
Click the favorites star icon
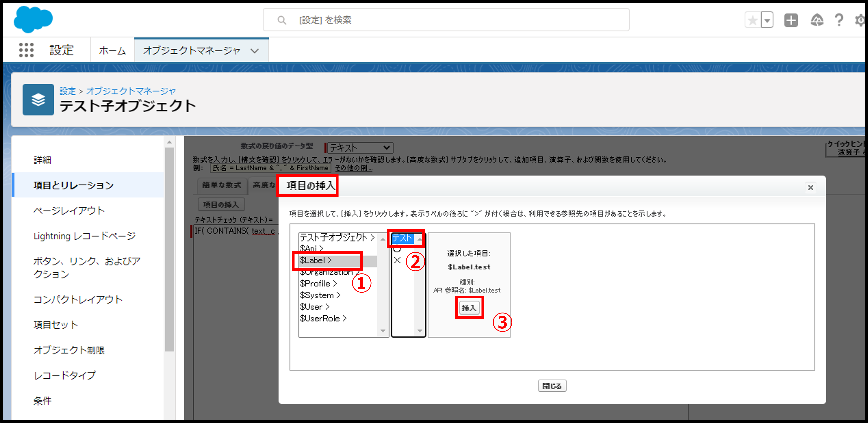tap(753, 21)
